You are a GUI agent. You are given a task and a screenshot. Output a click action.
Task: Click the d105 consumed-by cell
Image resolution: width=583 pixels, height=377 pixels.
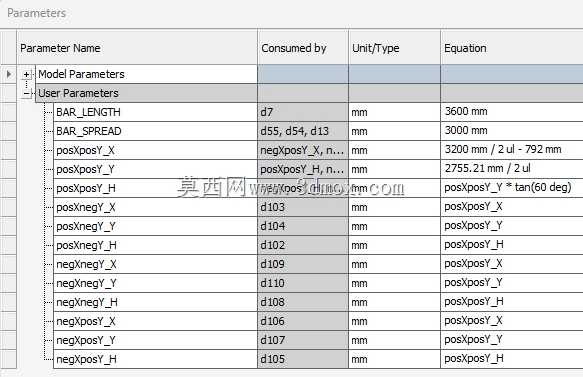(x=303, y=359)
